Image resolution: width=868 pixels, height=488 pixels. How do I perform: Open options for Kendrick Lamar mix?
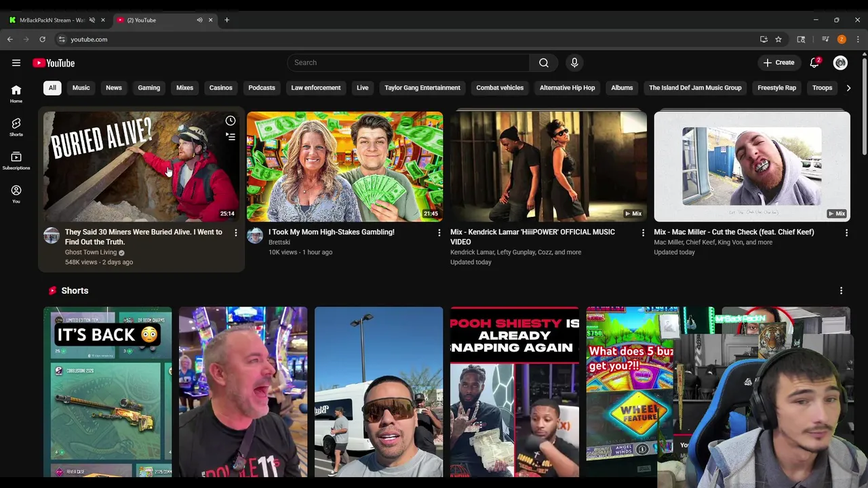[643, 232]
